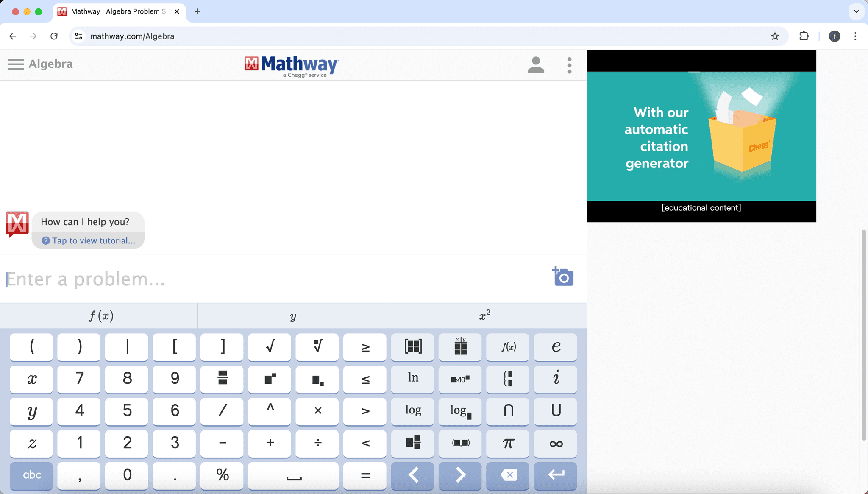868x494 pixels.
Task: Insert the set intersection symbol
Action: [507, 411]
